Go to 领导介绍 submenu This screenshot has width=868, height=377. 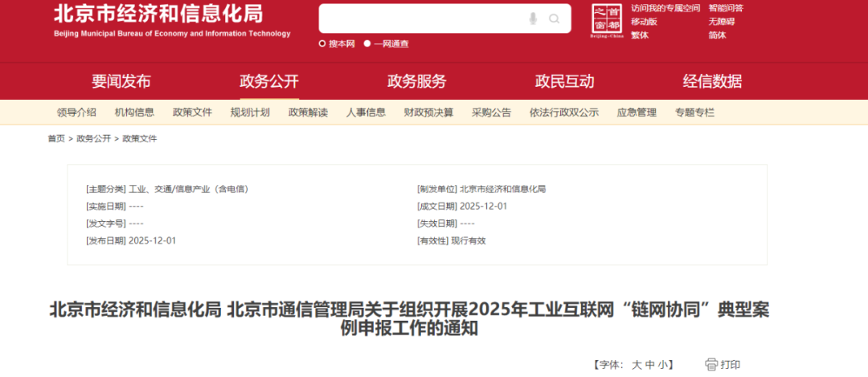coord(76,113)
